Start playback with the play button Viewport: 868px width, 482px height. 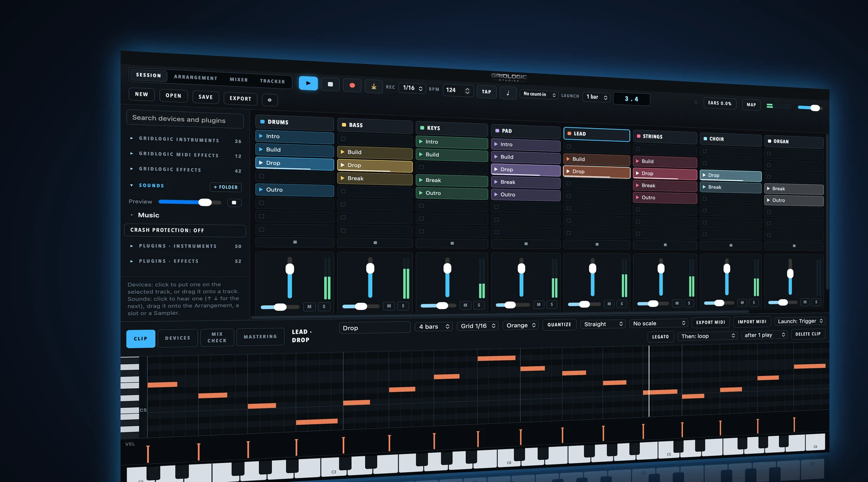(x=308, y=83)
